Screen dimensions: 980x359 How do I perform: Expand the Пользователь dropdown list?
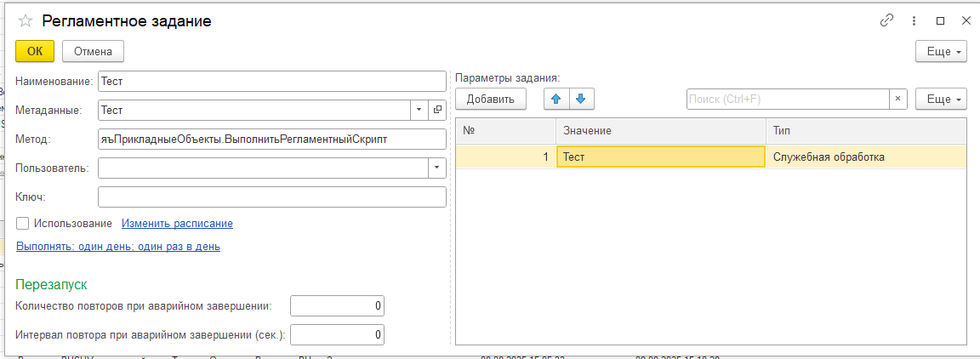[x=437, y=168]
